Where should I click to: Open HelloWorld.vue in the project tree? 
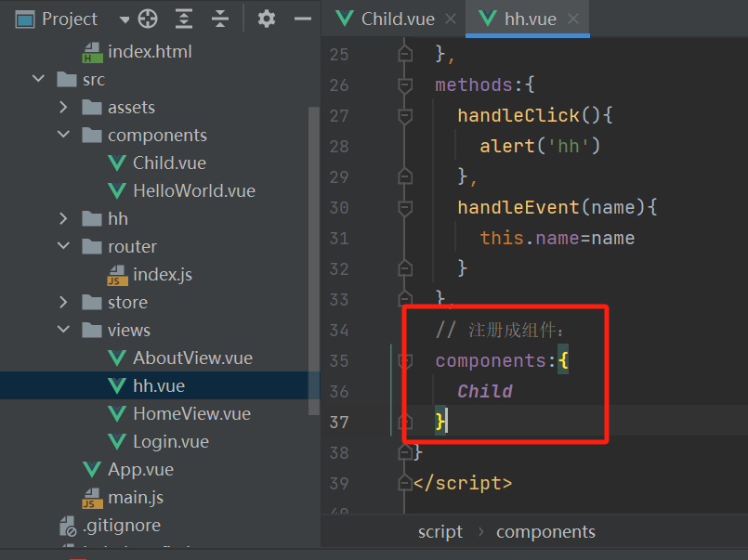[x=194, y=190]
